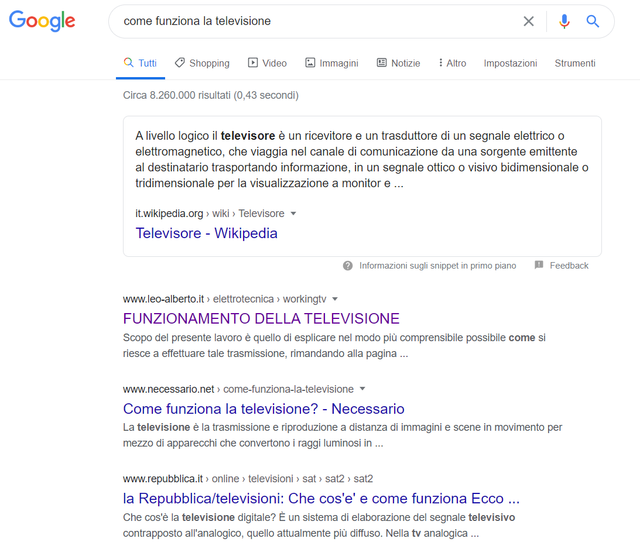Click the Feedback link
This screenshot has width=640, height=543.
coord(569,266)
